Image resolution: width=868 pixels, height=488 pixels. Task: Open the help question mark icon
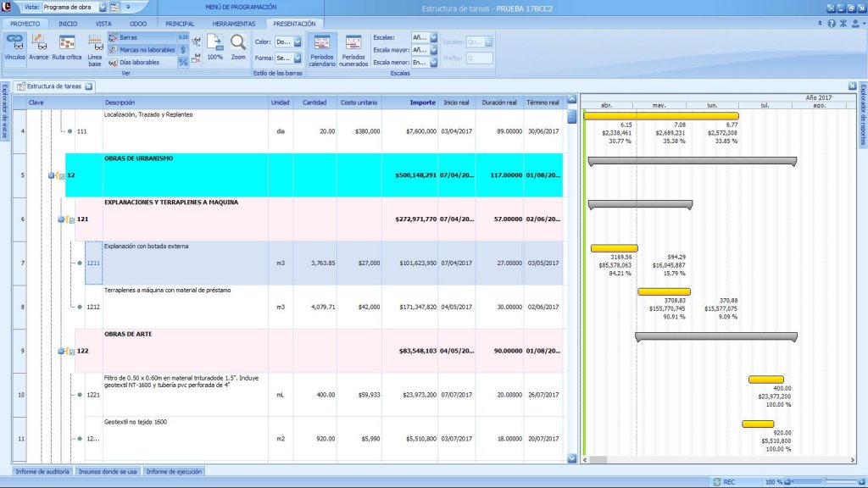(x=832, y=24)
